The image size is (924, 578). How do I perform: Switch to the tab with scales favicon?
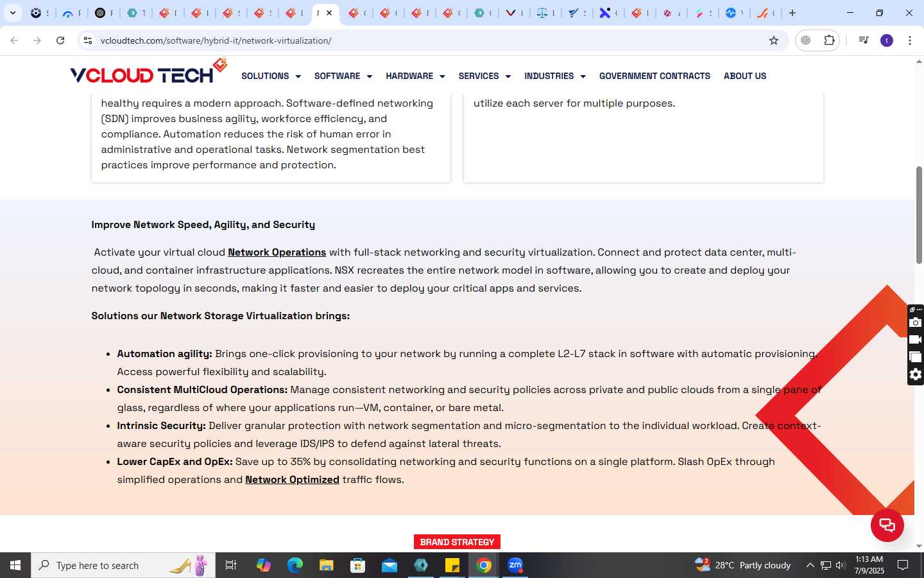pyautogui.click(x=542, y=13)
